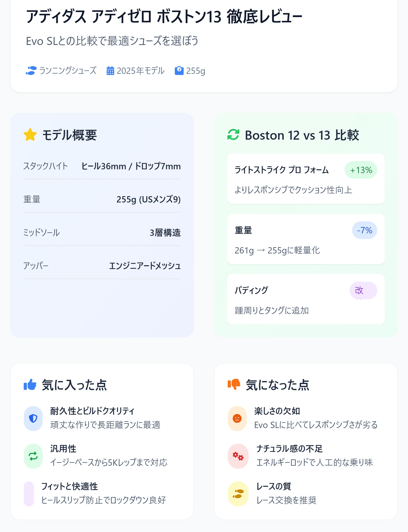Click the green repeat versatility icon
This screenshot has width=408, height=532.
(33, 456)
